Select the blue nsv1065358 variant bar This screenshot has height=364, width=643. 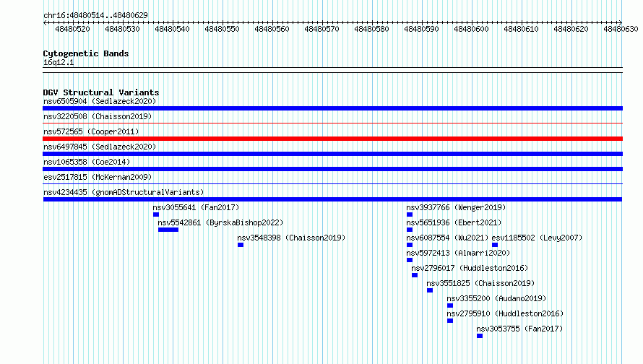click(x=332, y=169)
